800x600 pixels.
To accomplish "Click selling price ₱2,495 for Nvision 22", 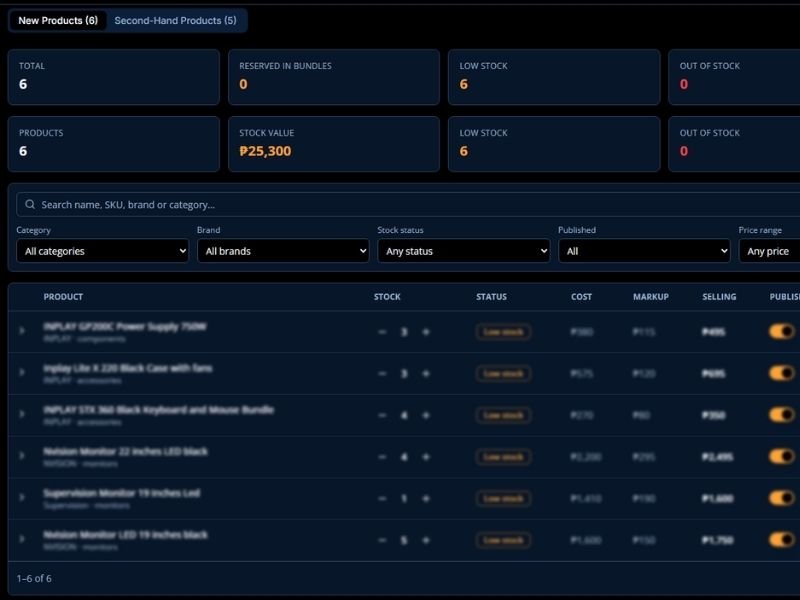I will coord(717,457).
